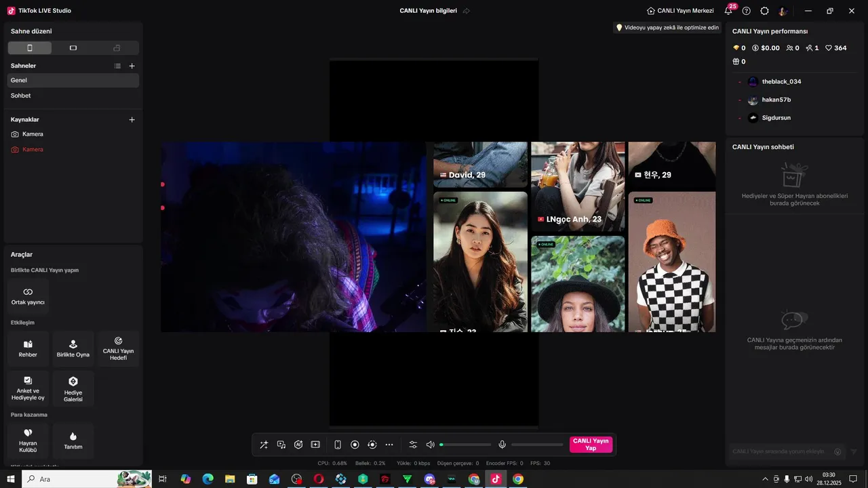Click the woman with black hat card
The height and width of the screenshot is (488, 868).
pos(578,284)
